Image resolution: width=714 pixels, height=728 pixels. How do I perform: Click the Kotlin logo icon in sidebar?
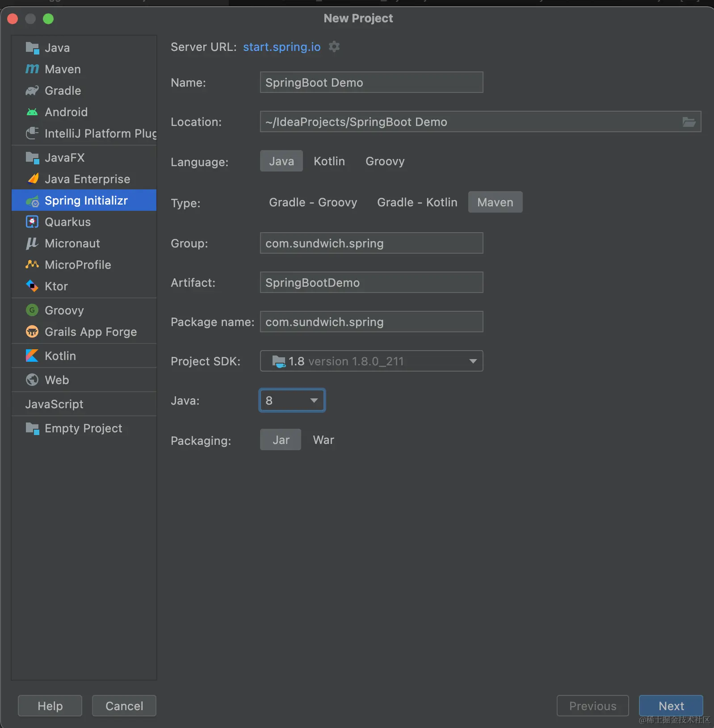32,356
